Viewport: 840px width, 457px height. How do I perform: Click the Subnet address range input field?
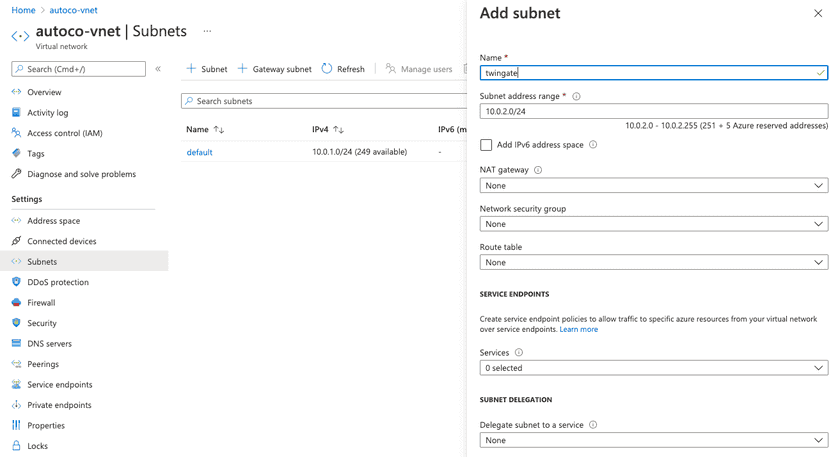[653, 111]
